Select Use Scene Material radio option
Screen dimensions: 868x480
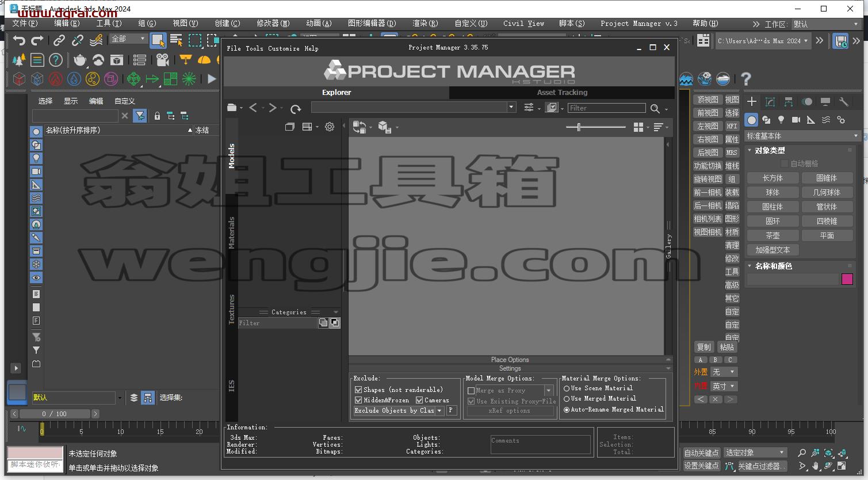tap(567, 388)
